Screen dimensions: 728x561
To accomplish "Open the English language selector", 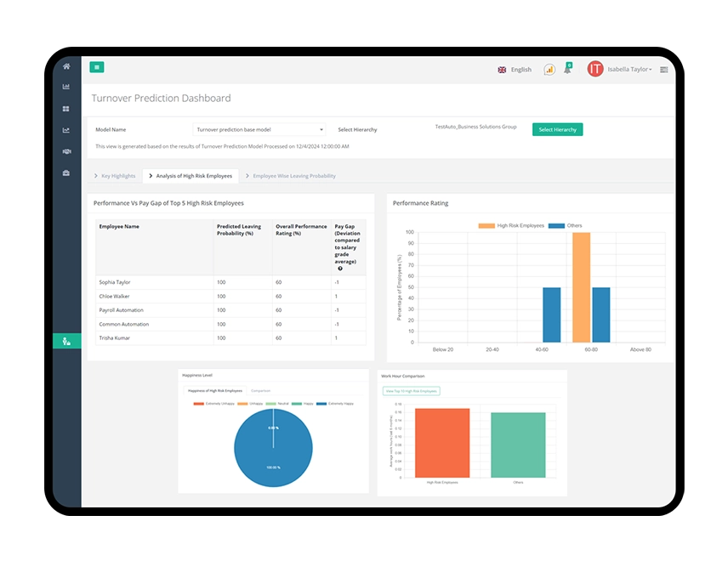I will pyautogui.click(x=515, y=70).
